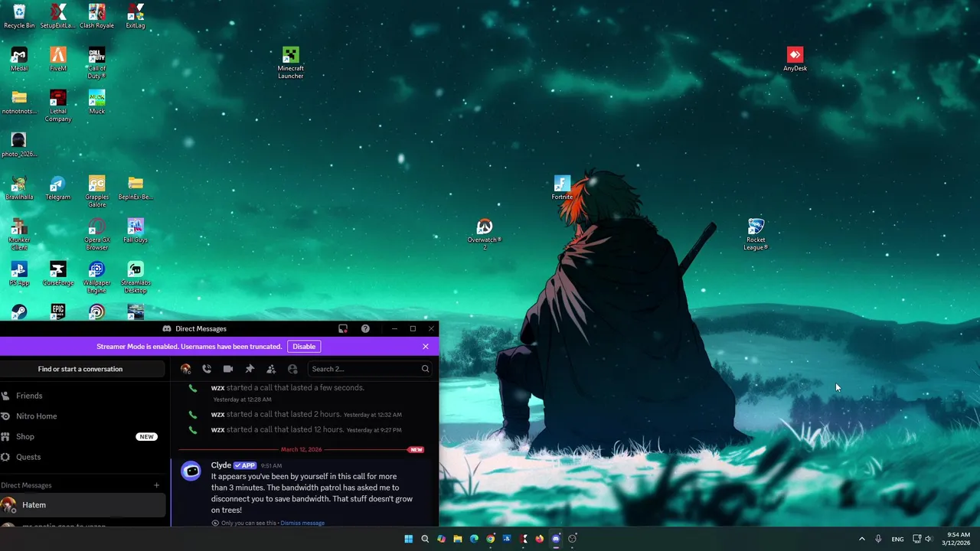Screen dimensions: 980x551
Task: Select the Streamlabs Desktop icon
Action: [136, 277]
